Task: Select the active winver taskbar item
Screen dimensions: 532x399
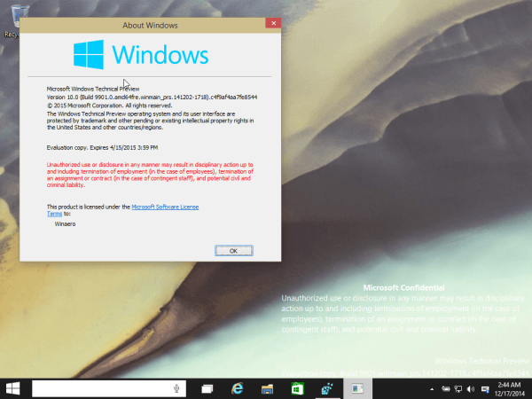Action: point(357,389)
